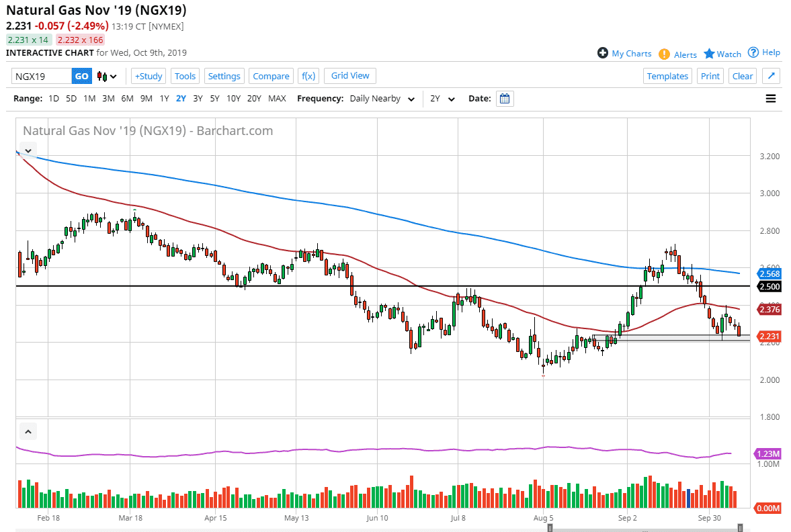Click the right timeline range handle
The image size is (791, 532).
[740, 528]
